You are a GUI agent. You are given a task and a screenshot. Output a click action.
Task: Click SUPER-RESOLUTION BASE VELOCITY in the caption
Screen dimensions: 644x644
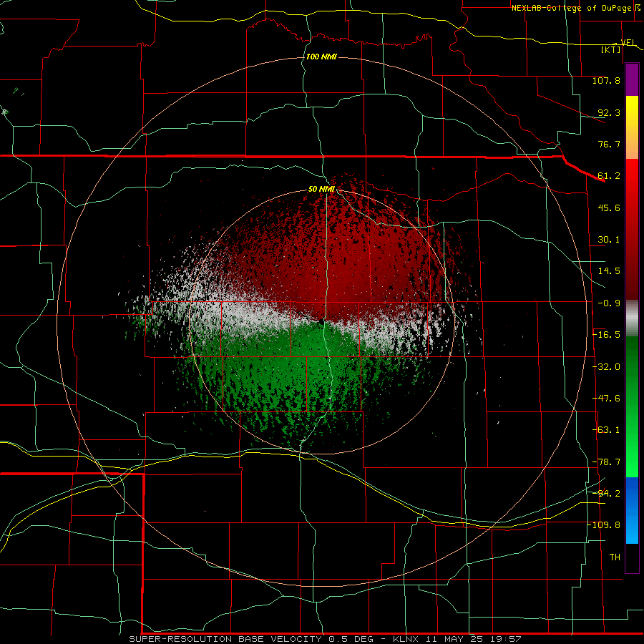pyautogui.click(x=225, y=639)
